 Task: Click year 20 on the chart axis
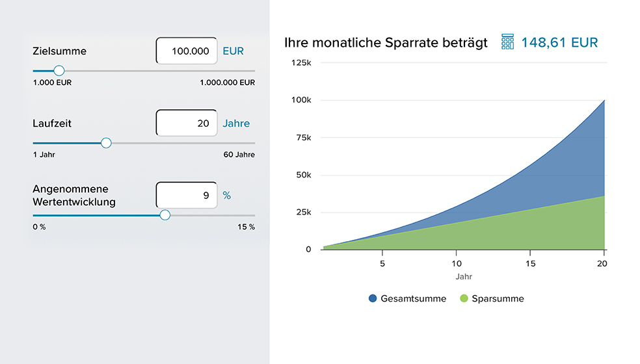602,263
